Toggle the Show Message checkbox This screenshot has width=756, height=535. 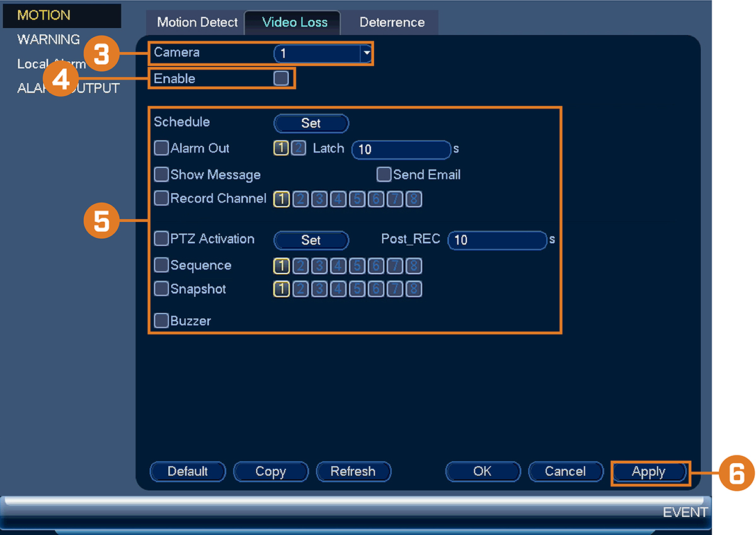tap(162, 175)
